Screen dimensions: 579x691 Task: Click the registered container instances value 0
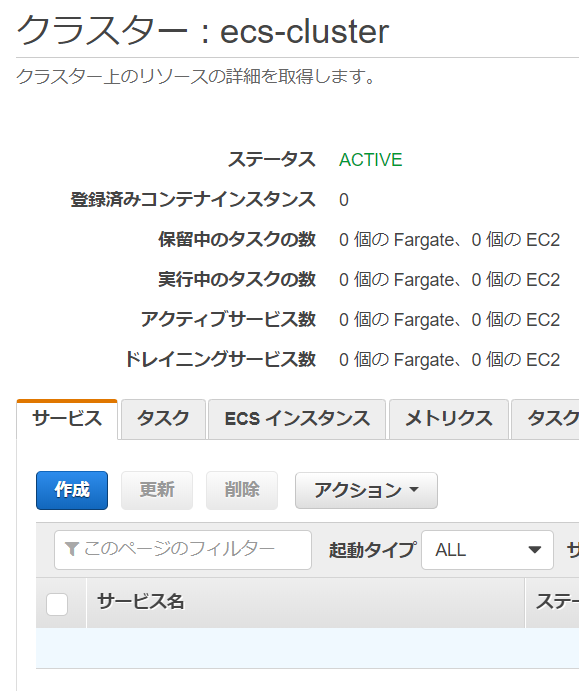(344, 200)
